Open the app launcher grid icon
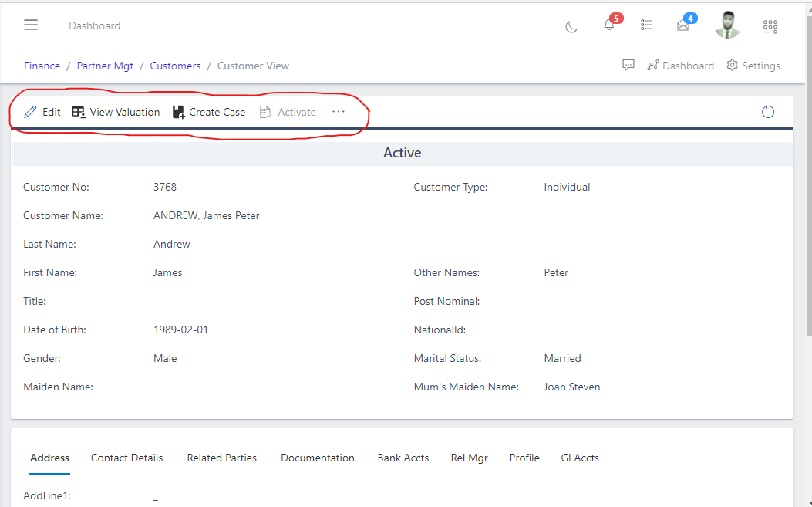This screenshot has height=507, width=812. point(770,25)
